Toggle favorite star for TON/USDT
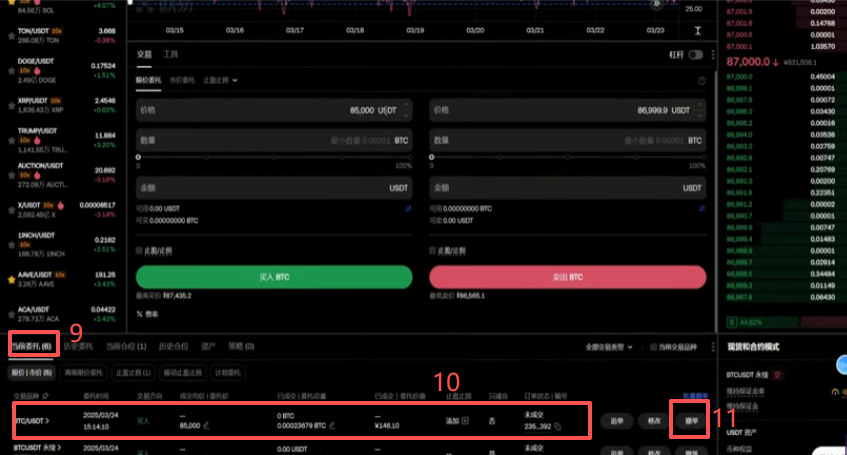Image resolution: width=847 pixels, height=455 pixels. coord(11,36)
